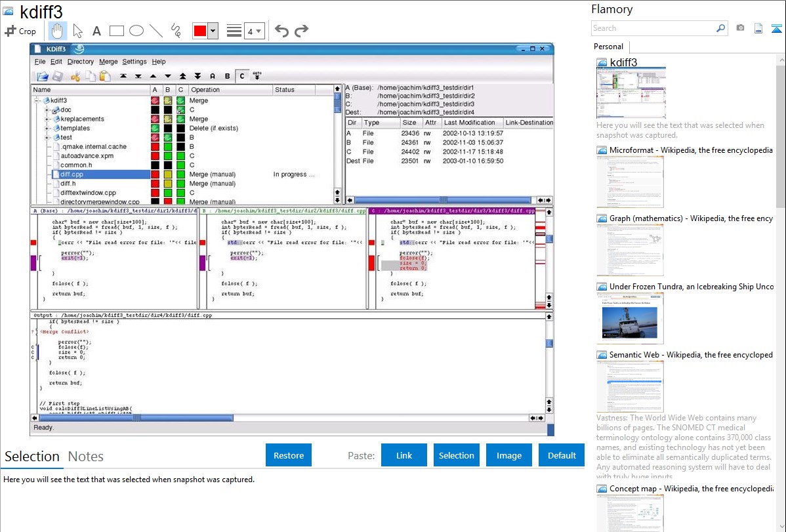Viewport: 786px width, 532px height.
Task: Select the hand pan tool in Flamory
Action: tap(57, 31)
